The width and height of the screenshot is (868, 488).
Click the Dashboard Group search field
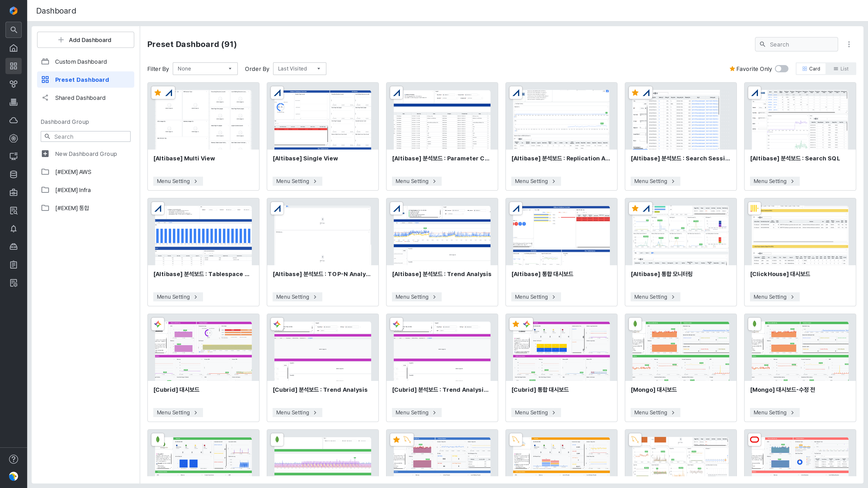coord(86,136)
